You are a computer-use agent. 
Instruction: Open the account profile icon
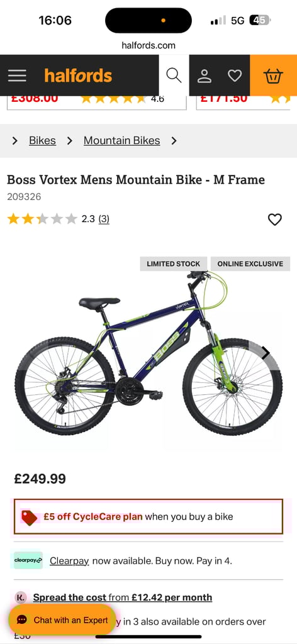[x=204, y=76]
